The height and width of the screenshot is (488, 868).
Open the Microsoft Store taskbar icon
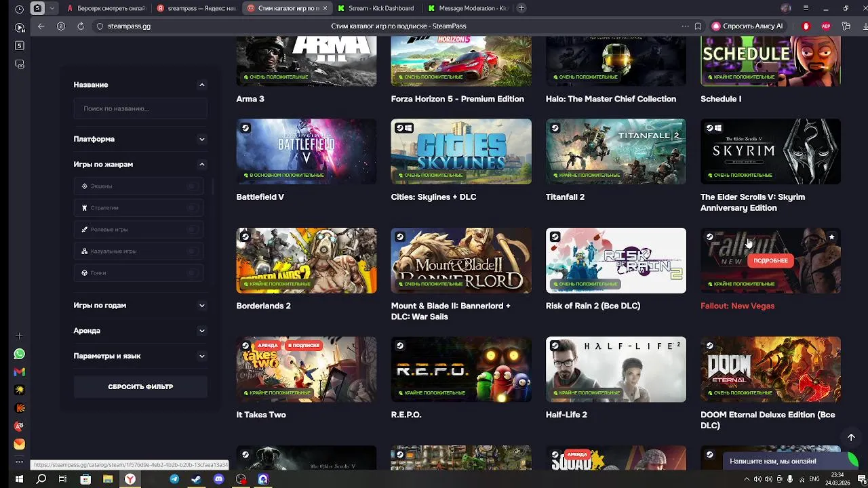point(85,479)
